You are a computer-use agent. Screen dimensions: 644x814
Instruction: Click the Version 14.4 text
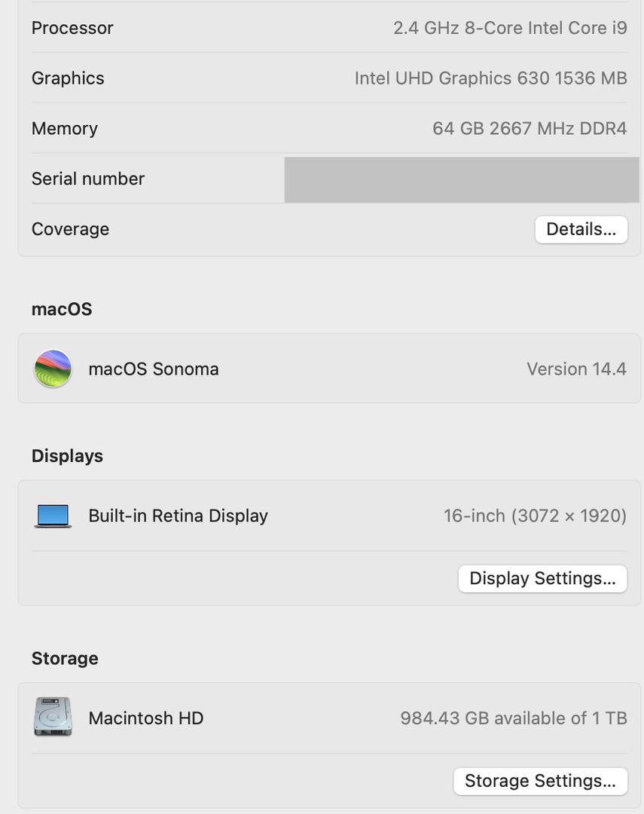tap(576, 369)
